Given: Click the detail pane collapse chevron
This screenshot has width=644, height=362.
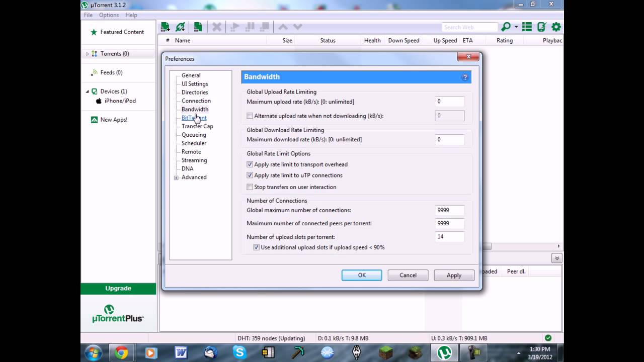Looking at the screenshot, I should tap(556, 258).
